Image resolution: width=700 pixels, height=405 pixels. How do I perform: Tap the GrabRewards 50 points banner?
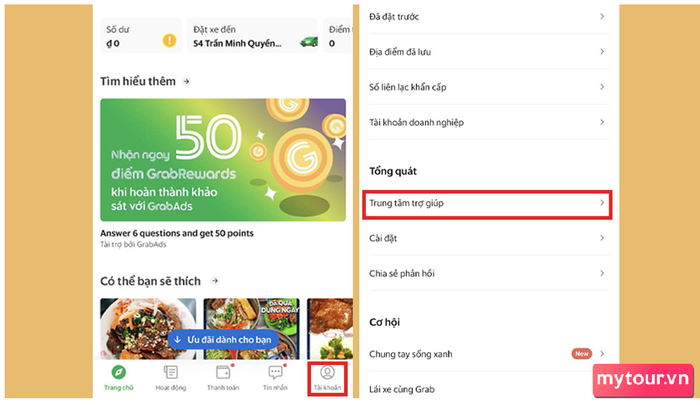(223, 160)
